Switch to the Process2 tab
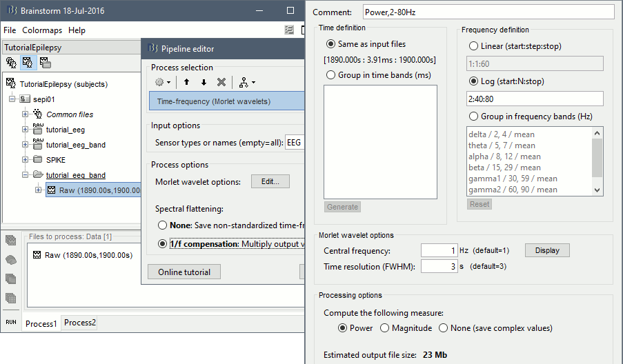This screenshot has width=623, height=364. click(x=80, y=323)
